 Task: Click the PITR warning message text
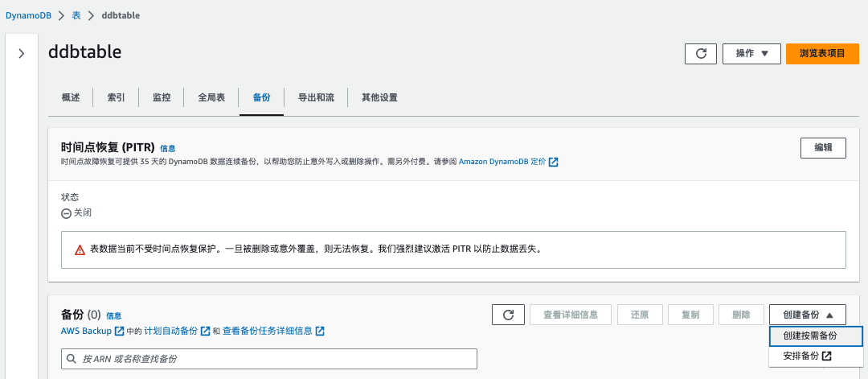pyautogui.click(x=316, y=249)
